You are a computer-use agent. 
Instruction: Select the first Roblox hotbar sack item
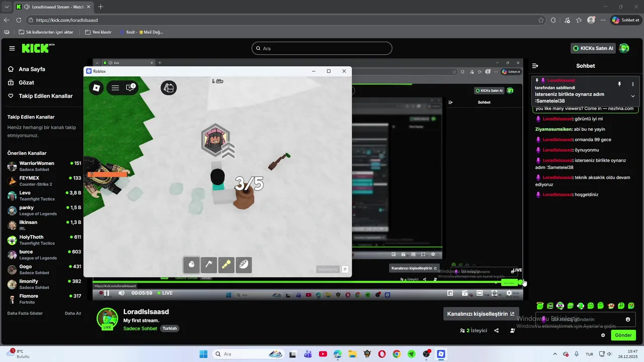(x=191, y=264)
